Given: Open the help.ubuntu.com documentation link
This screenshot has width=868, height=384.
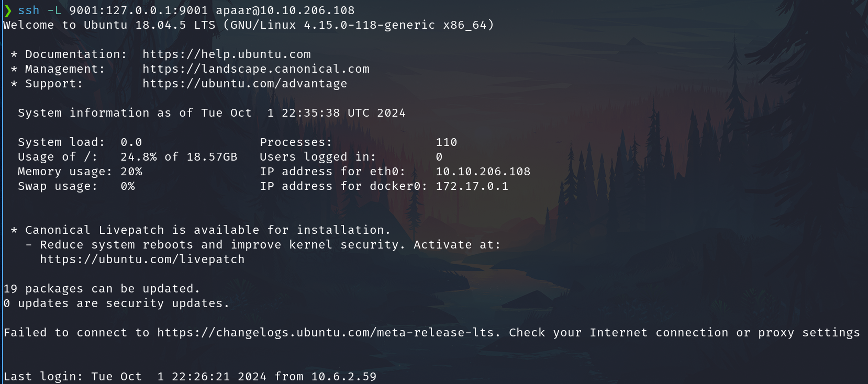Looking at the screenshot, I should coord(226,54).
